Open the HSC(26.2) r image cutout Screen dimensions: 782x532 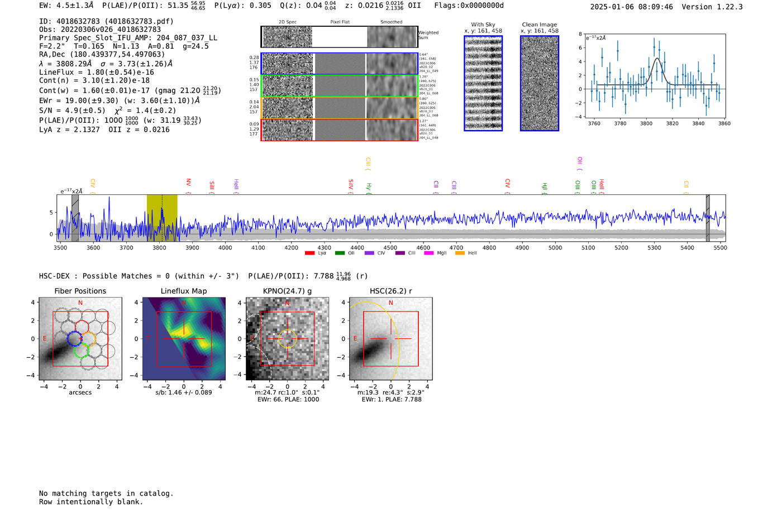390,339
